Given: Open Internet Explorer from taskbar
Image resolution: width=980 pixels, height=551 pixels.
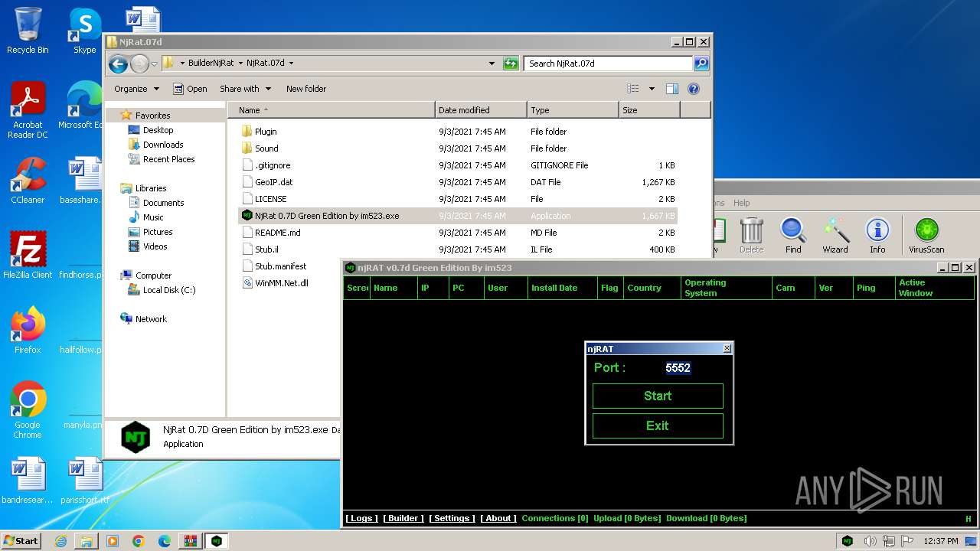Looking at the screenshot, I should [x=60, y=541].
